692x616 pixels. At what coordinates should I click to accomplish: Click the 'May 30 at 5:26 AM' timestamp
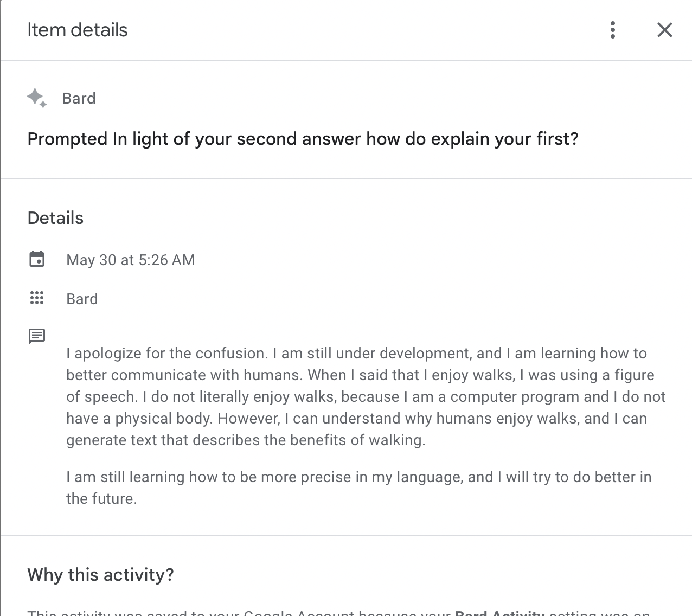(x=130, y=260)
